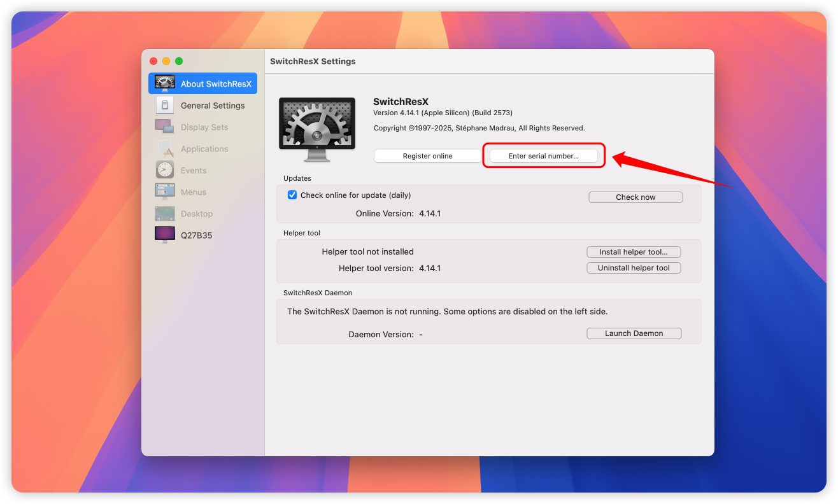Click the Desktop sidebar icon
This screenshot has height=504, width=838.
pyautogui.click(x=165, y=214)
